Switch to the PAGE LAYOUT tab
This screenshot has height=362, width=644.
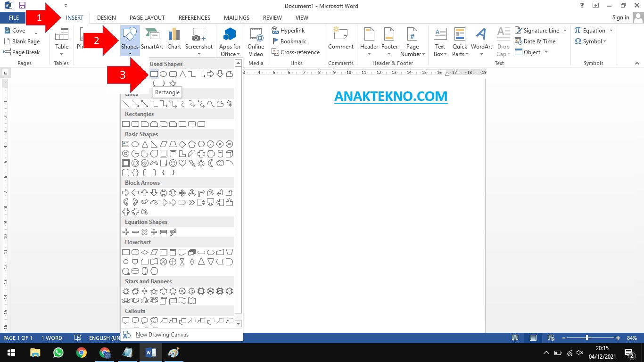[x=147, y=18]
